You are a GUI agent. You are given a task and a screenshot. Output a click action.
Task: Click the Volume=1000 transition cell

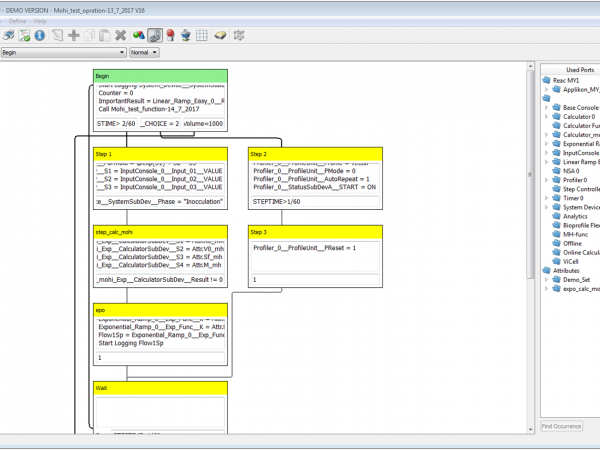tap(204, 124)
